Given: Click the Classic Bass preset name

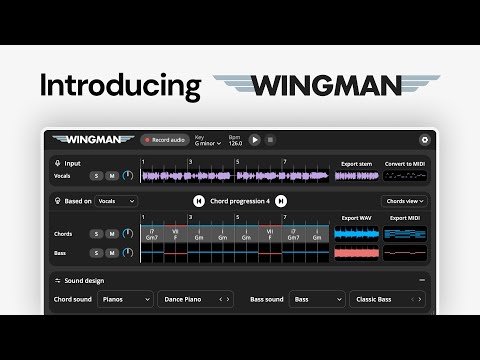Looking at the screenshot, I should pos(374,299).
